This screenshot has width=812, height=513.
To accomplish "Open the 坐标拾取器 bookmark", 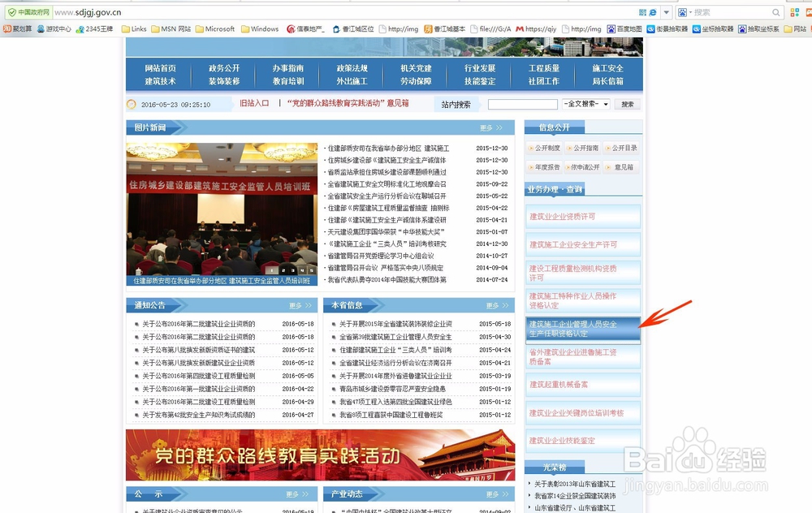I will point(713,29).
